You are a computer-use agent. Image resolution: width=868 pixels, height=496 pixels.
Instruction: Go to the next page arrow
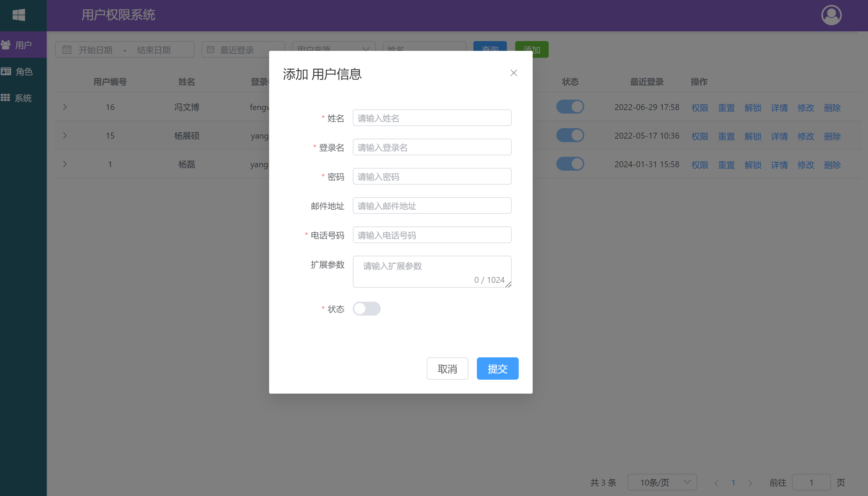[x=750, y=483]
